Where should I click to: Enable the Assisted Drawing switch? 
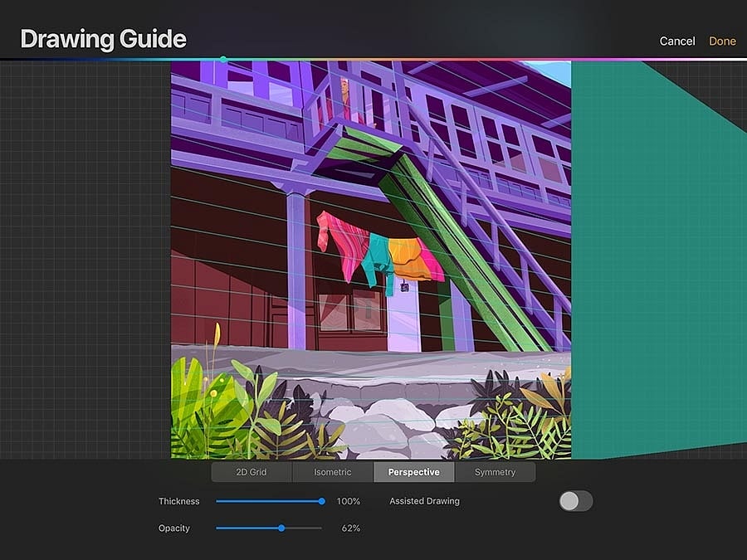pos(576,501)
